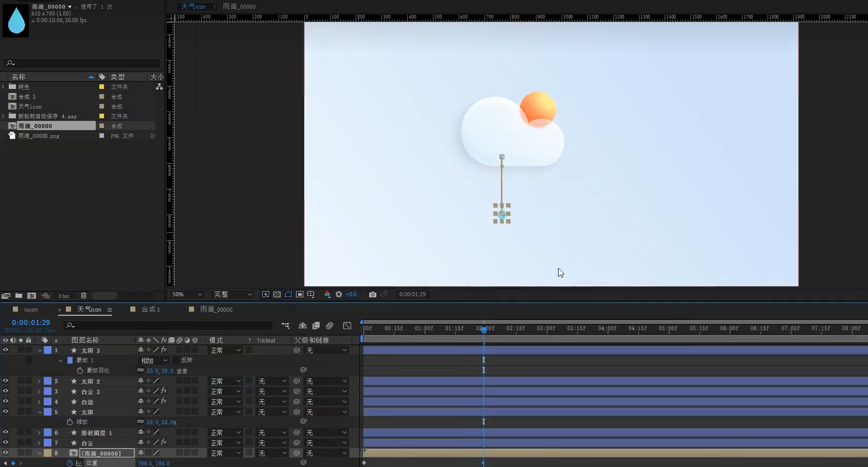868x467 pixels.
Task: Open parent dropdown for 白边 layer
Action: (327, 402)
